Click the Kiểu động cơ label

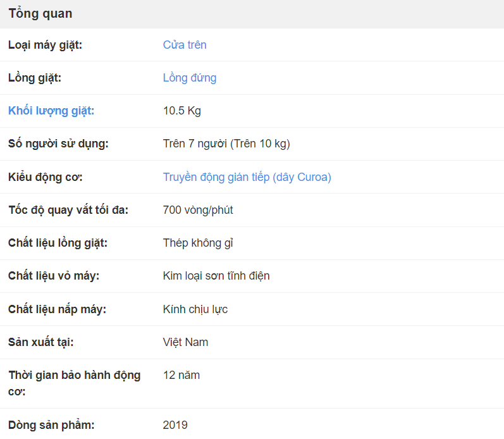[46, 177]
